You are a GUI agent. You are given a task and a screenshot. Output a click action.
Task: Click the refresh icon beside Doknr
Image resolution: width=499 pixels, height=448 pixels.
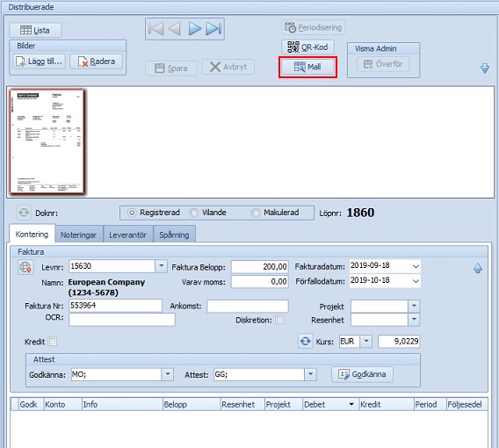[24, 213]
